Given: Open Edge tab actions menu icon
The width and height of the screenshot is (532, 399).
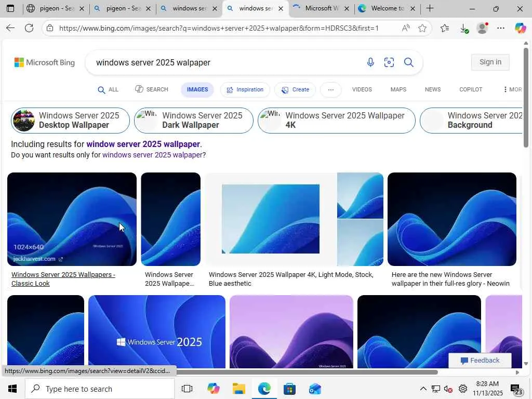Looking at the screenshot, I should [x=10, y=8].
